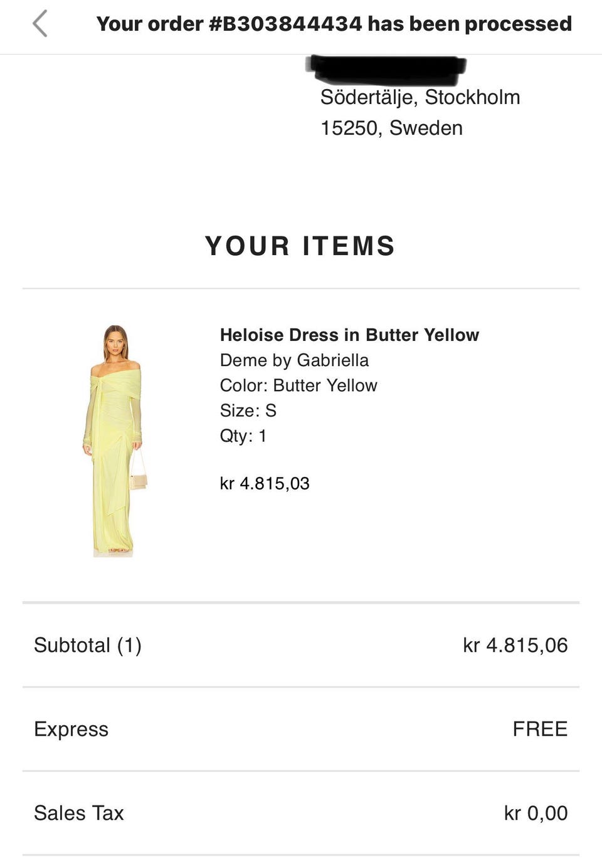Click the order number #B303844434 text
Viewport: 602px width, 868px height.
click(285, 24)
